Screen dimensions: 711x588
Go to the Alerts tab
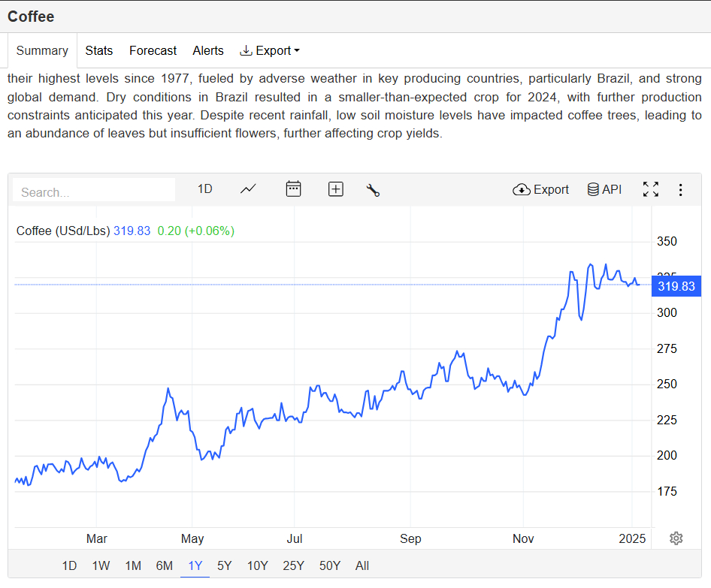(208, 51)
